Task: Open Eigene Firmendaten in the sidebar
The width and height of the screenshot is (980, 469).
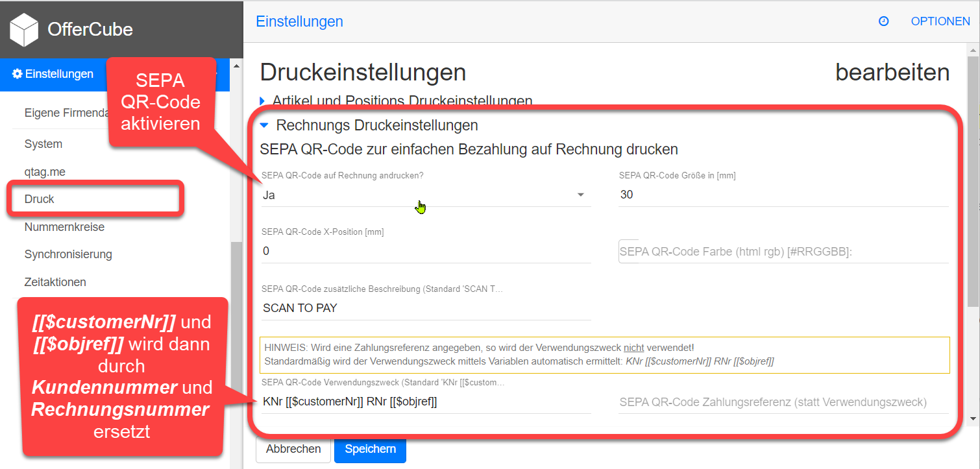Action: 65,113
